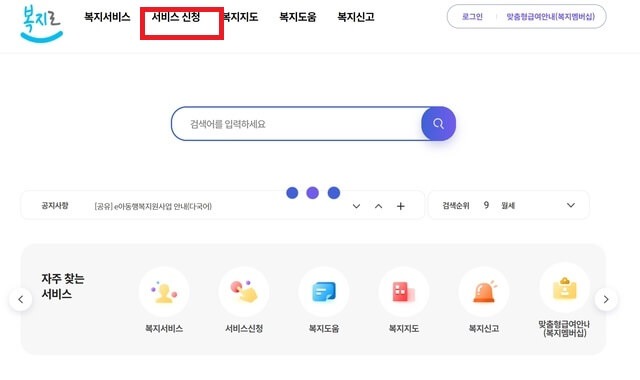The height and width of the screenshot is (380, 640).
Task: Show next notice with down chevron
Action: [x=356, y=206]
